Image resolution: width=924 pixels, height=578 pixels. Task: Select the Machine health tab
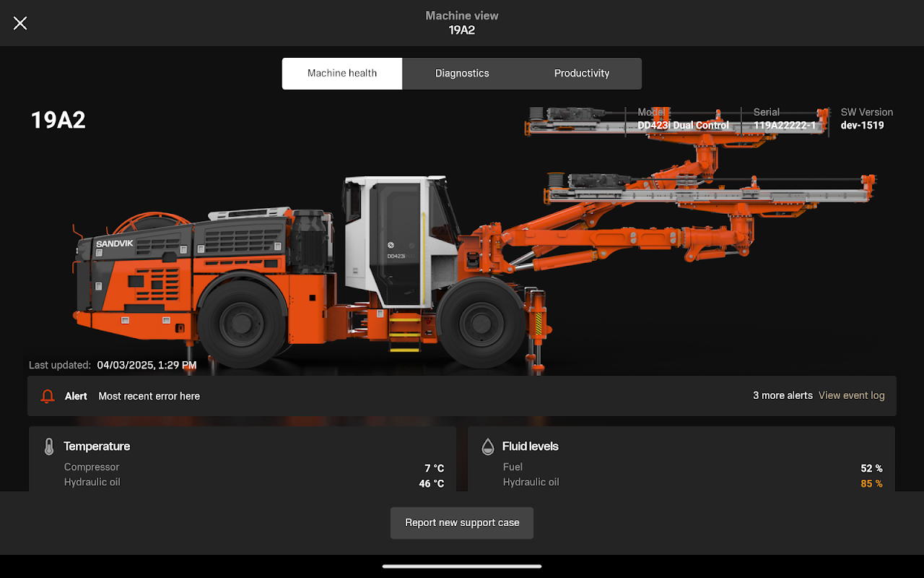tap(342, 74)
